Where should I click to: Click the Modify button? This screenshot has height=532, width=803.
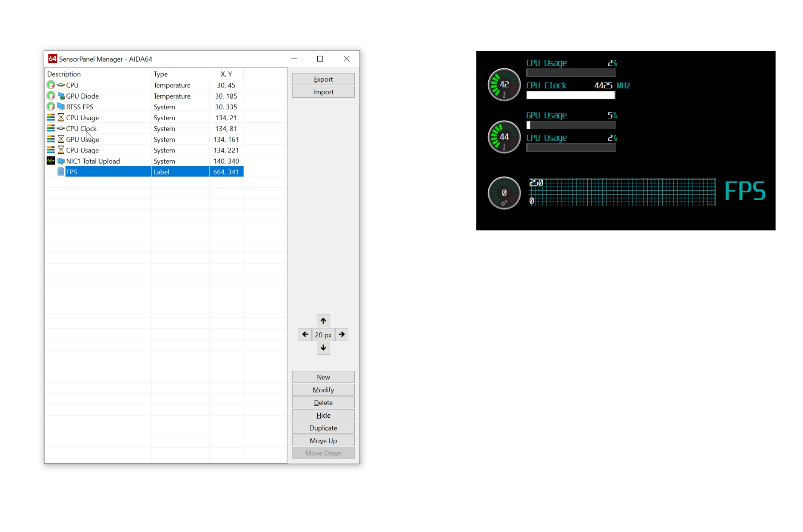323,390
